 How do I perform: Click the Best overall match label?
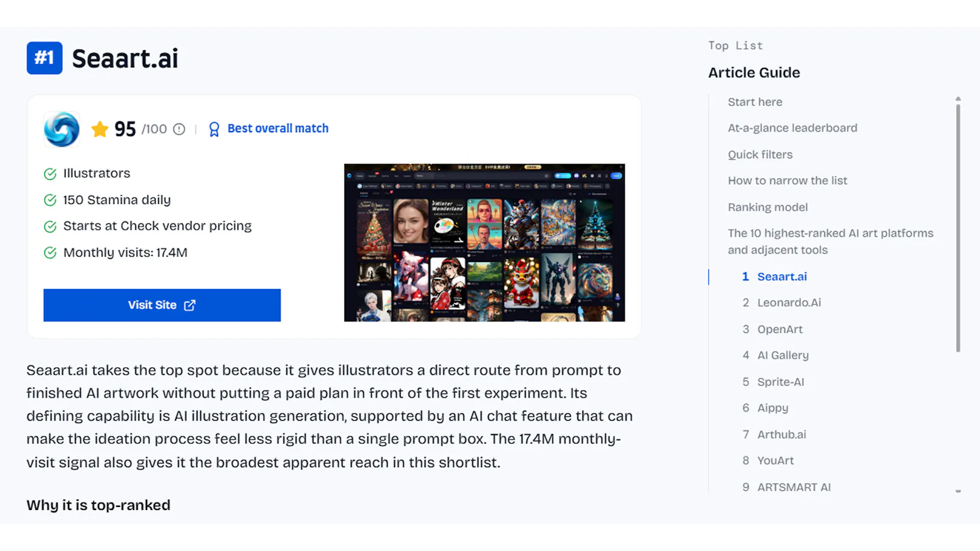click(x=278, y=129)
